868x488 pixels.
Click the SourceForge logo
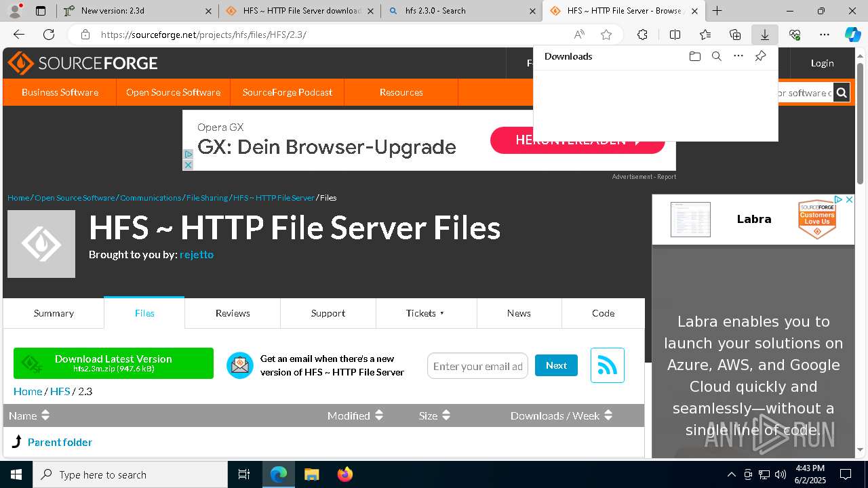point(83,63)
